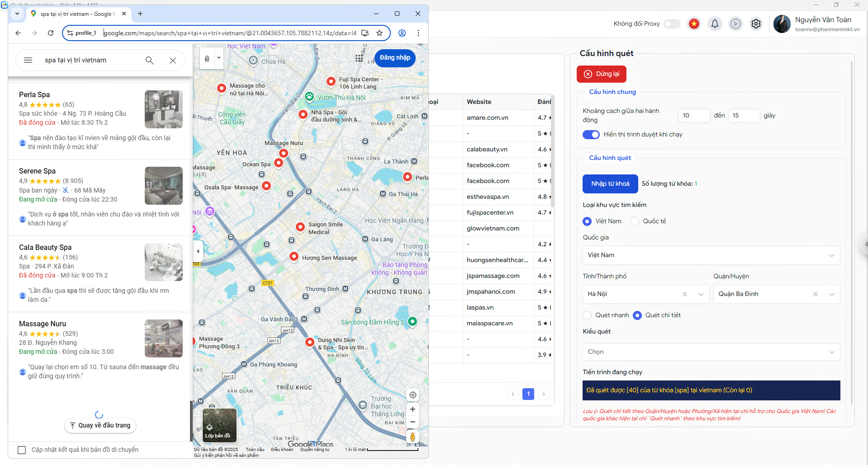The height and width of the screenshot is (465, 868).
Task: Open the Chrome tab search chevron
Action: (x=17, y=14)
